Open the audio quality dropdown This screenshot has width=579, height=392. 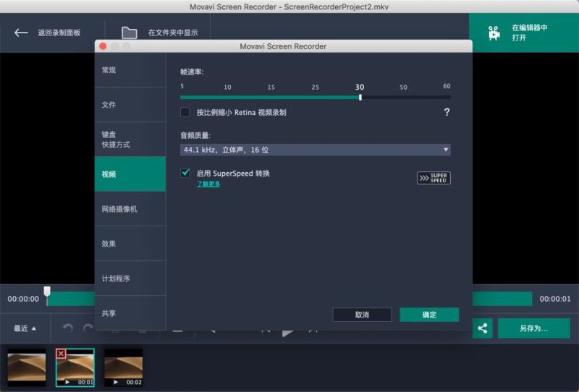[x=315, y=150]
